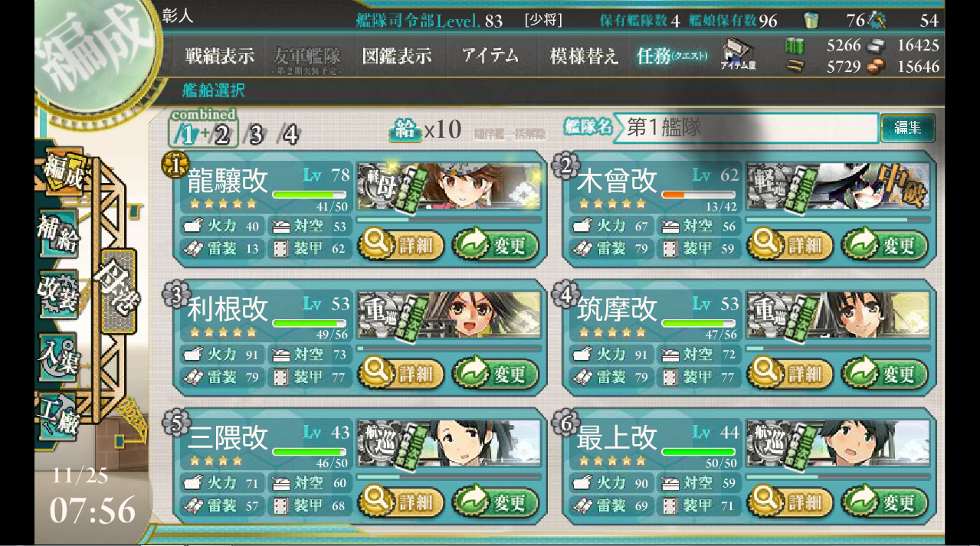Viewport: 980px width, 546px height.
Task: Select fleet tab 4
Action: point(289,135)
